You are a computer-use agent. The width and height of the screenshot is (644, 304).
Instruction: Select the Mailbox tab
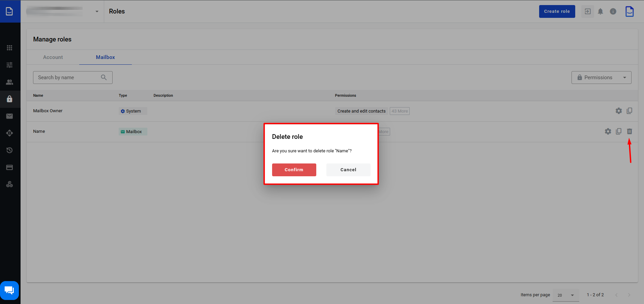pyautogui.click(x=105, y=57)
